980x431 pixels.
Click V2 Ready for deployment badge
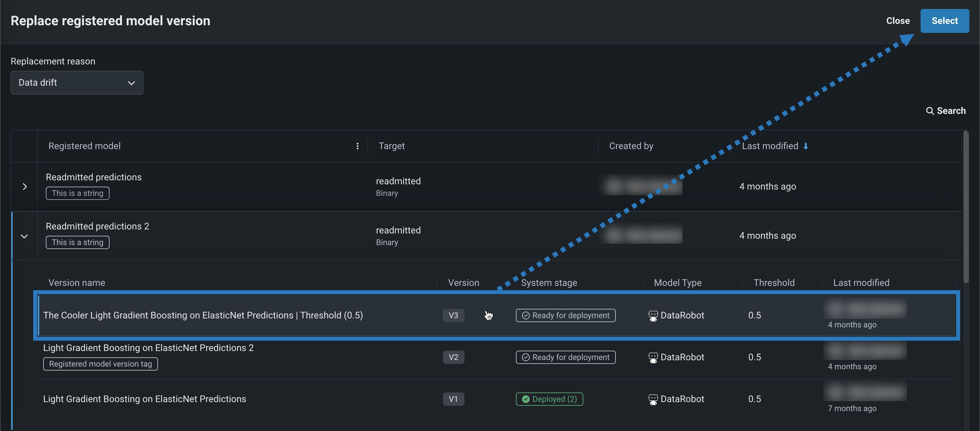pyautogui.click(x=565, y=357)
